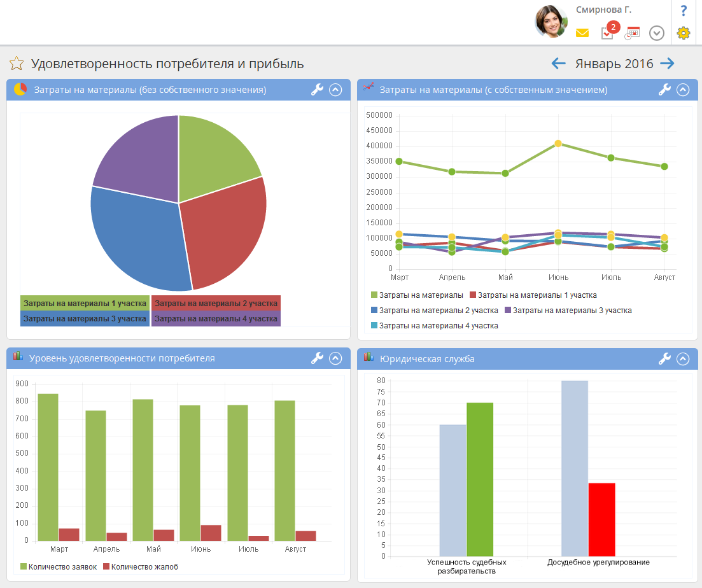Open wrench settings of pie chart panel
The height and width of the screenshot is (588, 702).
(x=317, y=90)
